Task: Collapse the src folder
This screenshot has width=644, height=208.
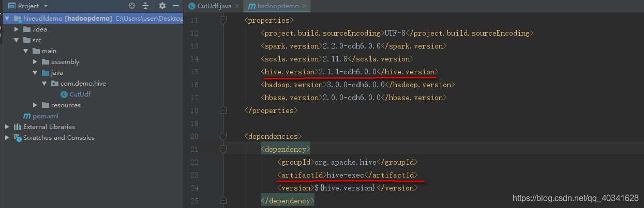Action: [17, 40]
